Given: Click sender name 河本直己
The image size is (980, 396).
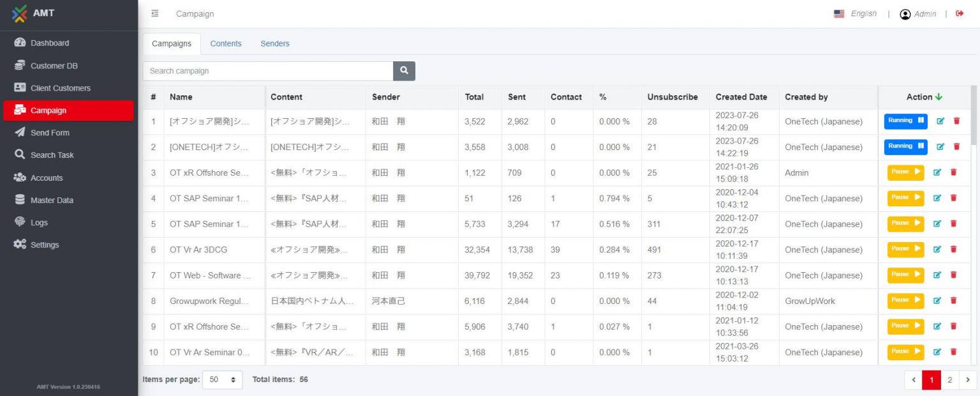Looking at the screenshot, I should [389, 301].
